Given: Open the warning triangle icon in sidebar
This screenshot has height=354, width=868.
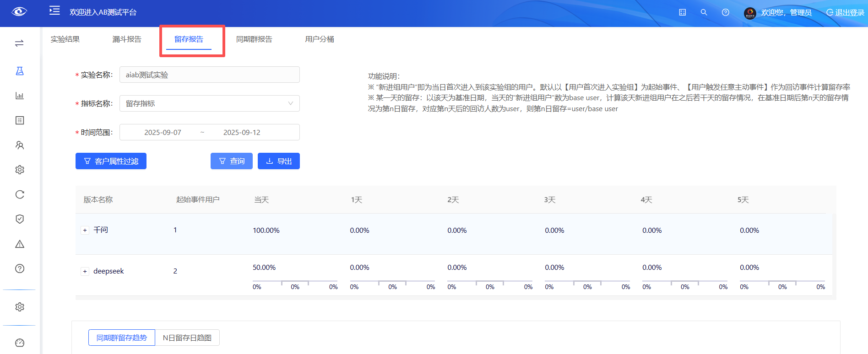Looking at the screenshot, I should [x=20, y=244].
